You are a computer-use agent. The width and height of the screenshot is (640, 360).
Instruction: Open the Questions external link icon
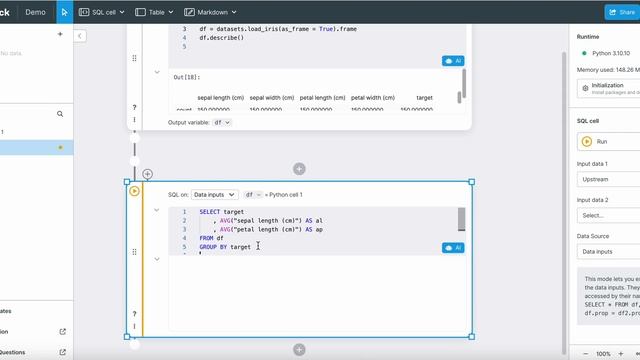[x=62, y=352]
